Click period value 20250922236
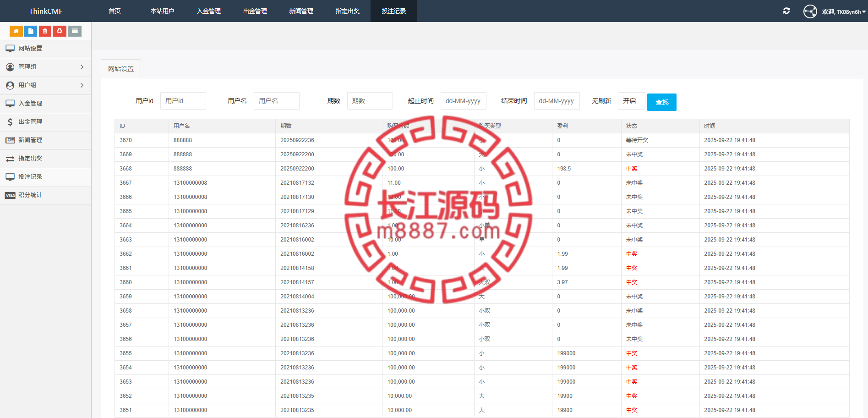Image resolution: width=868 pixels, height=418 pixels. [297, 140]
